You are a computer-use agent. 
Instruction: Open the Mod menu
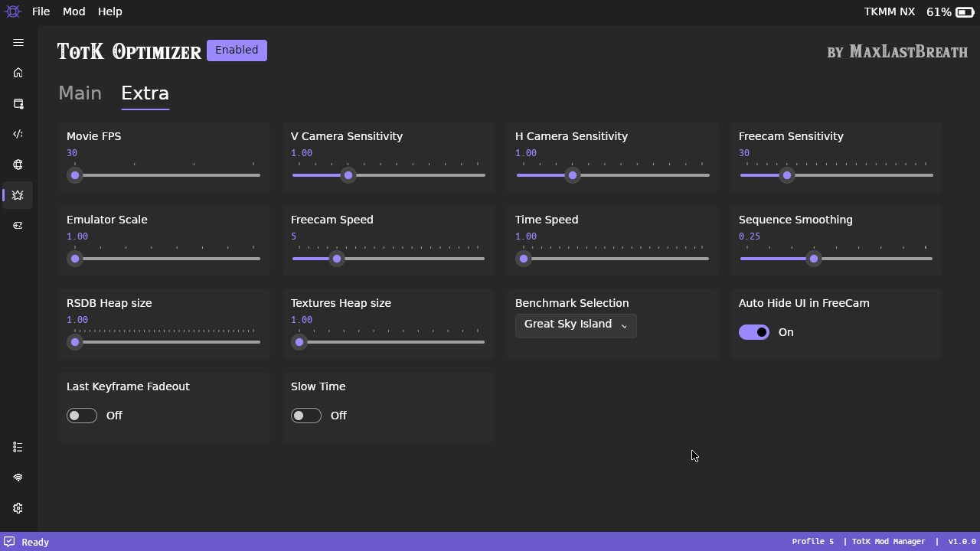tap(73, 11)
